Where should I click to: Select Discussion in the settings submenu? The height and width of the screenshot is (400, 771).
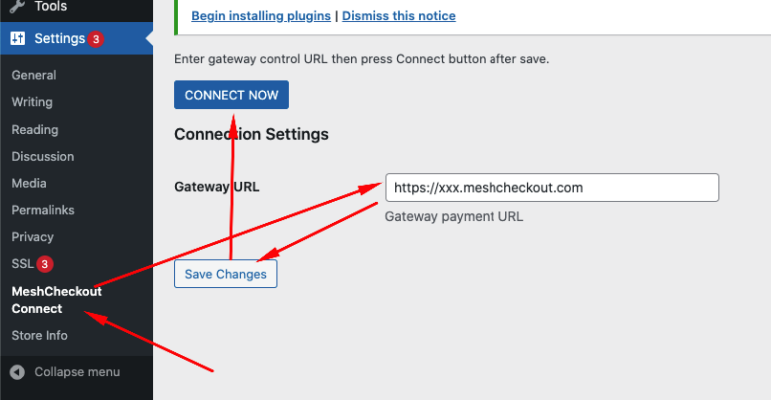(x=43, y=156)
